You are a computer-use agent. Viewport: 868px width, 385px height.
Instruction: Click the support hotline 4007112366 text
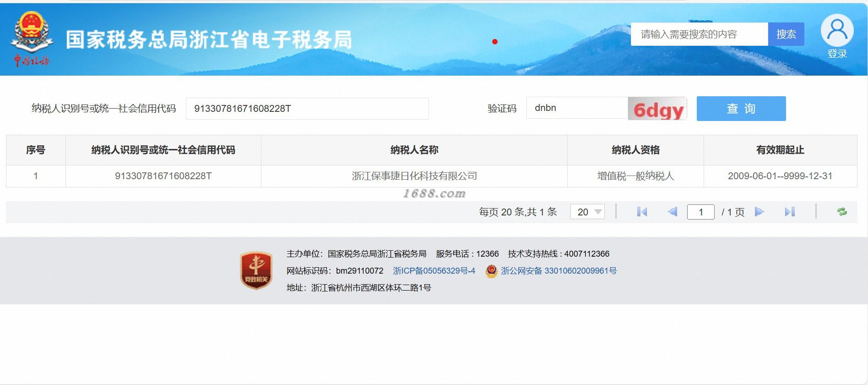point(559,253)
